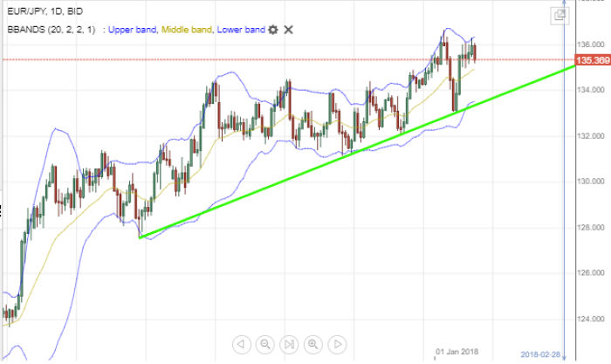The image size is (611, 364).
Task: Click the EUR/JPY, 1D, BID chart title
Action: coord(43,12)
